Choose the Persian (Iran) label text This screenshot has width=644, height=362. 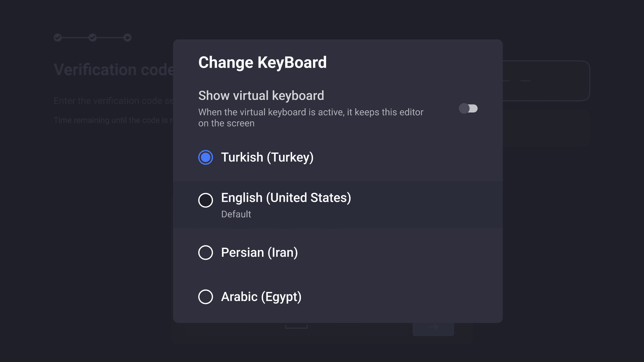(260, 253)
